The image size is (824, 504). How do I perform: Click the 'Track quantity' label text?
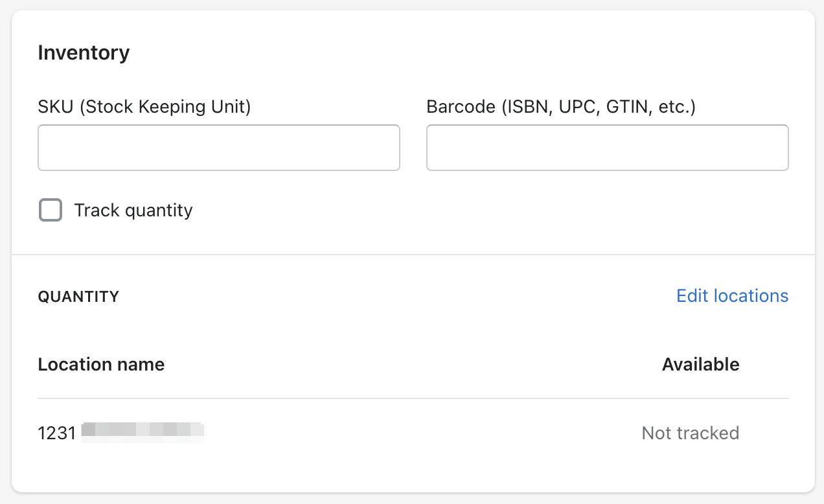click(x=133, y=211)
